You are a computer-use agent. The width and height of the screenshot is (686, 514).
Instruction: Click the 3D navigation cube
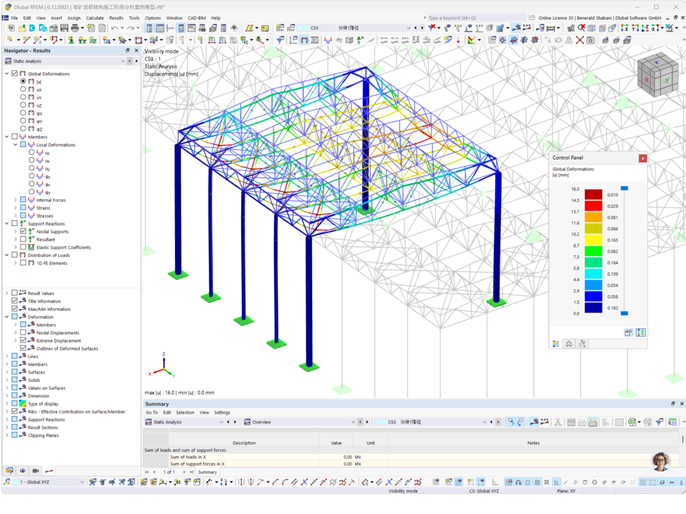(657, 73)
